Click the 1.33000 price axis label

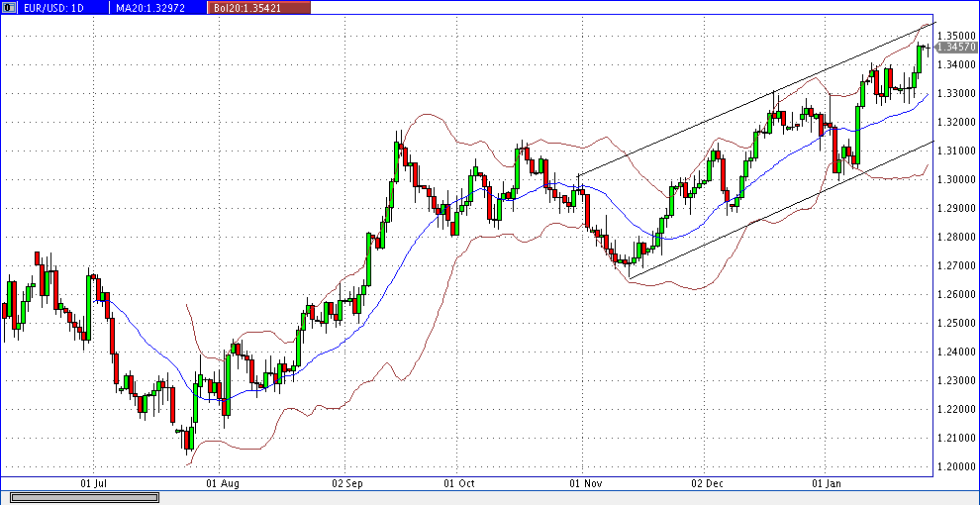(x=955, y=93)
